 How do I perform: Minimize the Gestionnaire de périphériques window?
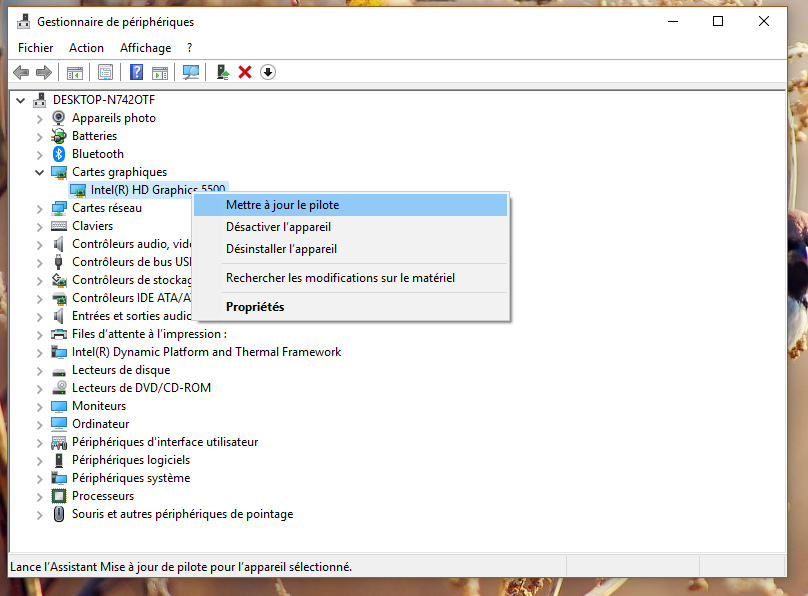coord(673,21)
